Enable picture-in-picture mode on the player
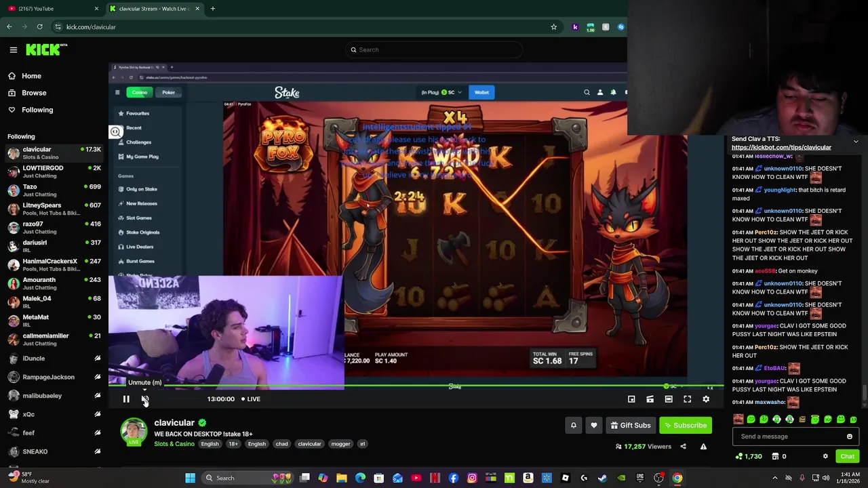This screenshot has width=868, height=488. point(631,399)
